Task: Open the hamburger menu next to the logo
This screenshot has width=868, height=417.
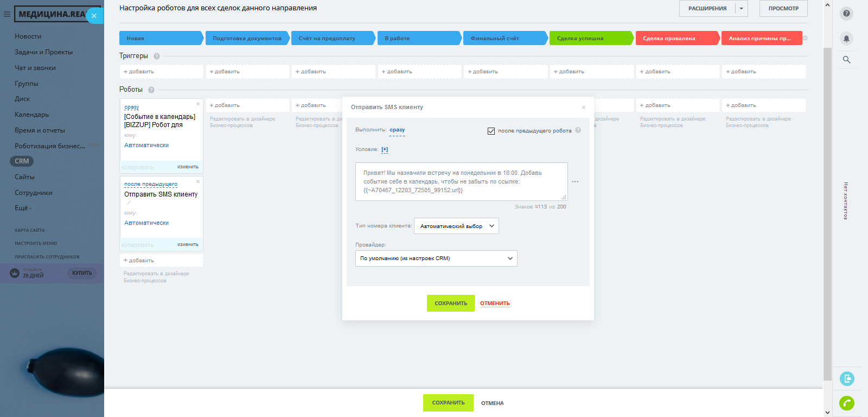Action: pyautogui.click(x=7, y=14)
